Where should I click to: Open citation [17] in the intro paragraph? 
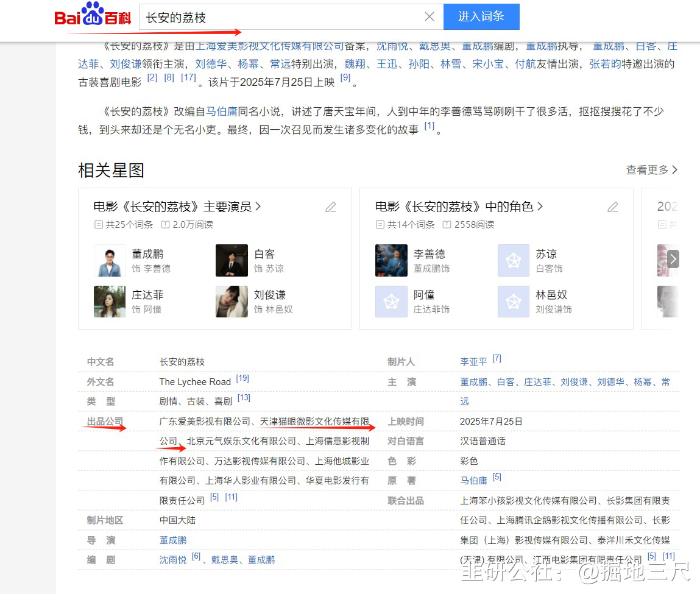(x=188, y=77)
